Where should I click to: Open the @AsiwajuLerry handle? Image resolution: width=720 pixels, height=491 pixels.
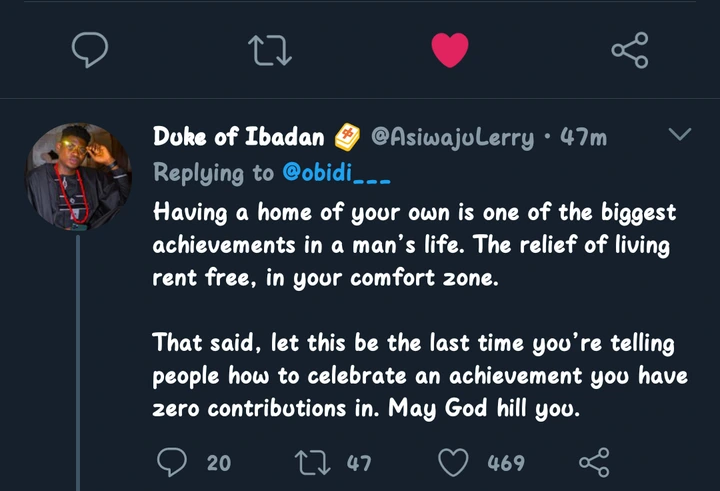point(453,137)
